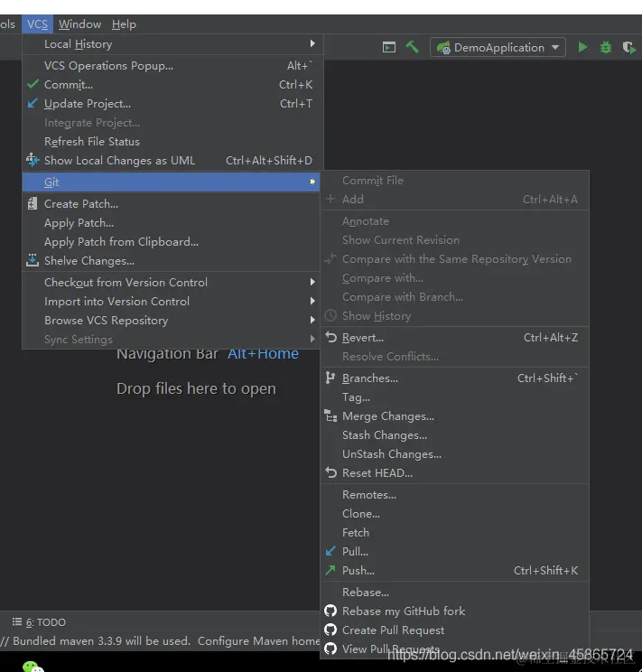This screenshot has height=672, width=642.
Task: Select Refresh File Status
Action: pos(172,142)
